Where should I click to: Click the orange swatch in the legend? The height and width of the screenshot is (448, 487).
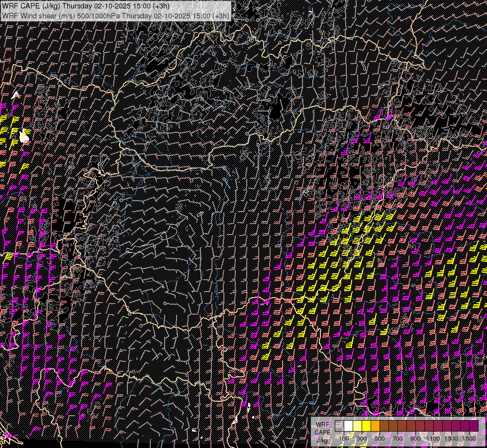click(375, 426)
